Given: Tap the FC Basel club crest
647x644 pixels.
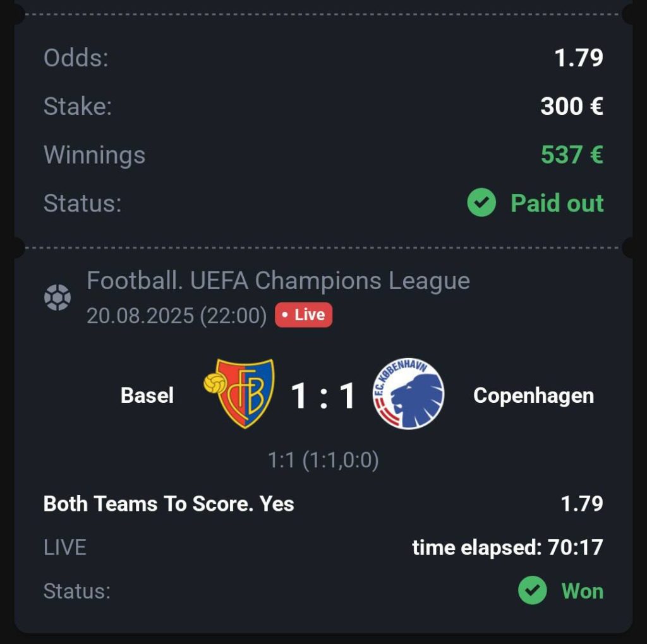Looking at the screenshot, I should pyautogui.click(x=240, y=394).
